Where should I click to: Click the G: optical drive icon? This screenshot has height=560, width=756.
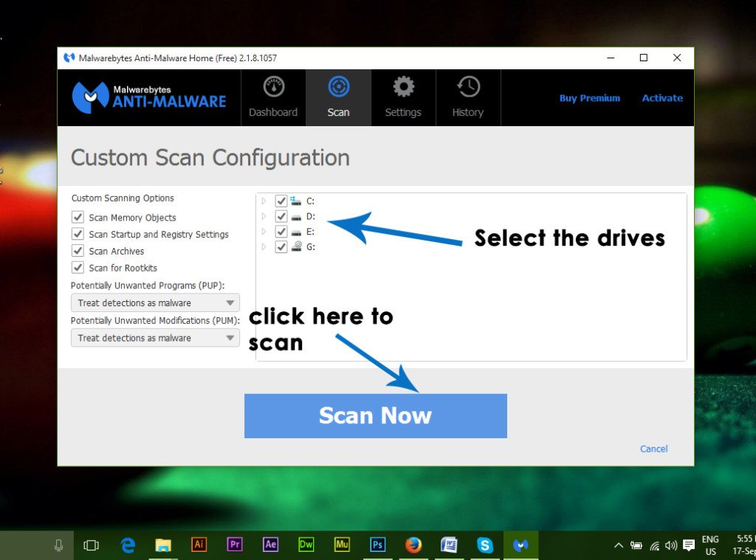[x=297, y=246]
